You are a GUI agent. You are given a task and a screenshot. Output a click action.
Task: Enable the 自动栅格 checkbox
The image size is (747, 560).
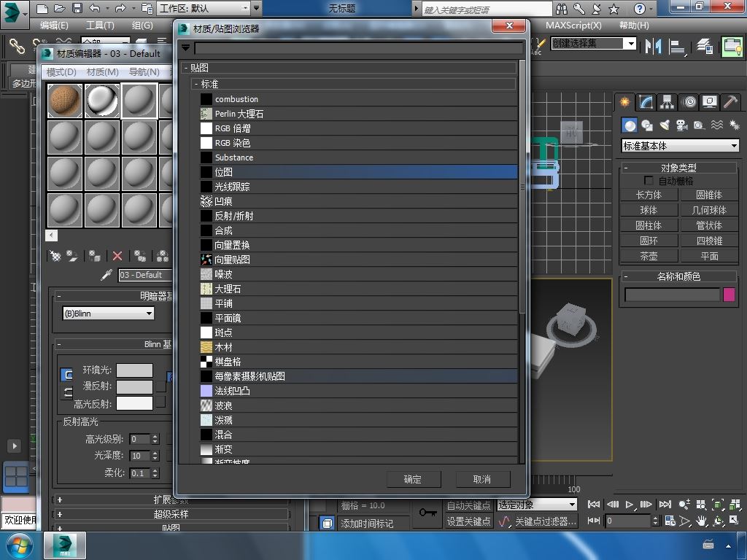pos(649,181)
